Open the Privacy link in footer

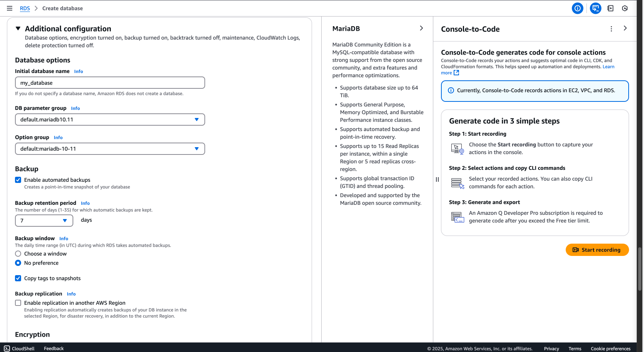[552, 349]
